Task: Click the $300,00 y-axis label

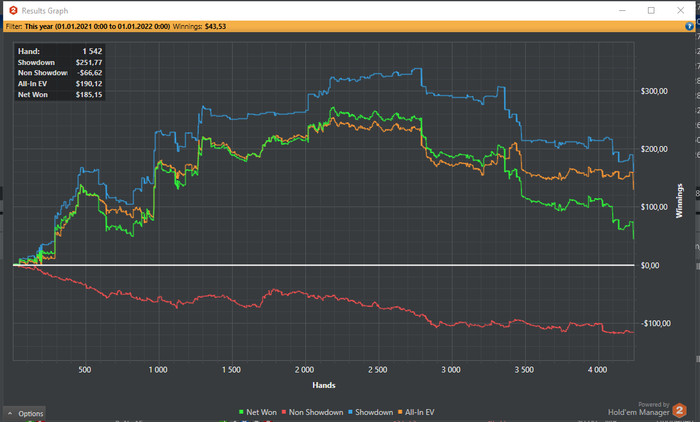Action: [654, 91]
